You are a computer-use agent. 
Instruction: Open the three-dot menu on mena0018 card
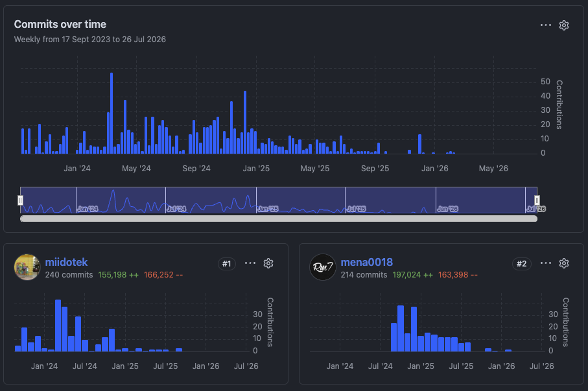[x=546, y=263]
